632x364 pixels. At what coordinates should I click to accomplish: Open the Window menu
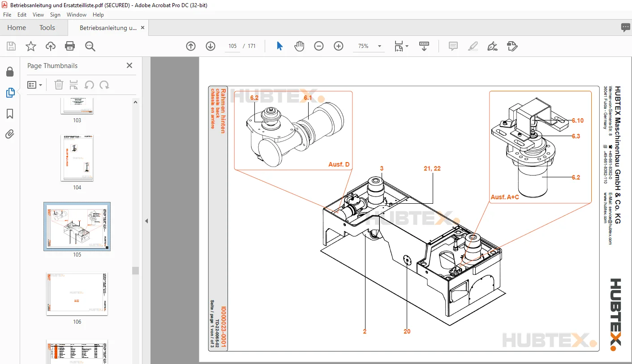pyautogui.click(x=77, y=15)
